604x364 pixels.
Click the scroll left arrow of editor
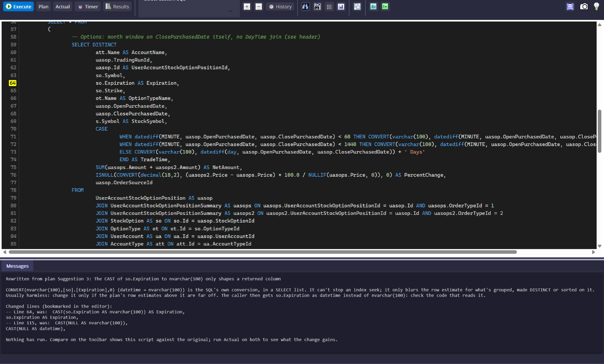coord(5,252)
